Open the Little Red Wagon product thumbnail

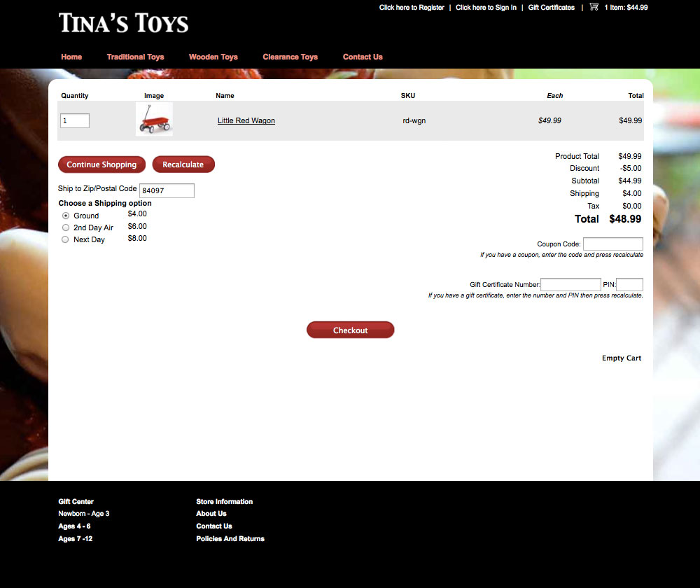click(154, 120)
